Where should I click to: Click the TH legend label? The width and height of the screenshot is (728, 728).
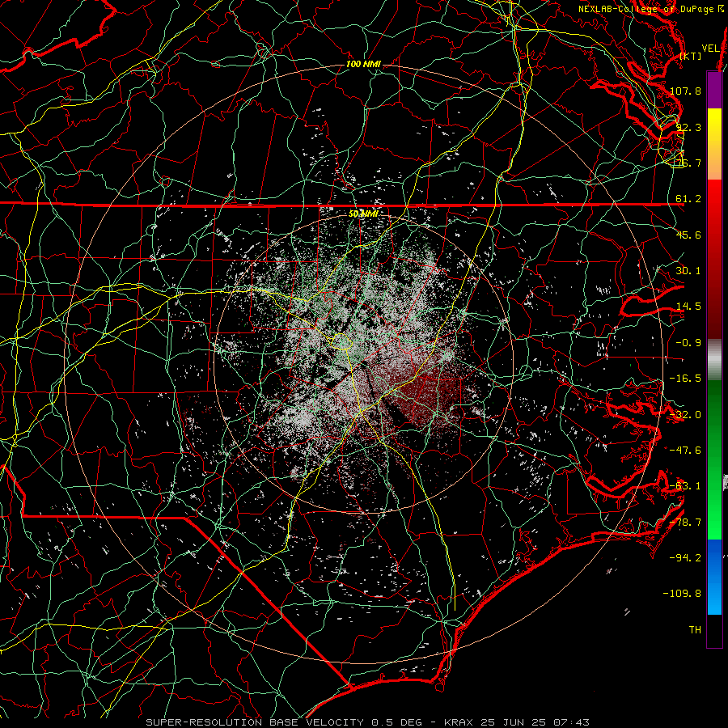[x=695, y=630]
